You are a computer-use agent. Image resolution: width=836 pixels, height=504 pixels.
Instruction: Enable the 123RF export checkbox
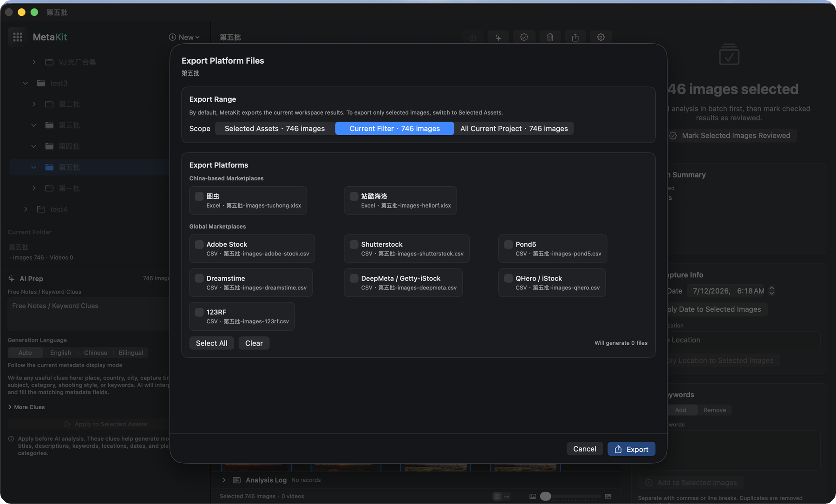tap(199, 312)
